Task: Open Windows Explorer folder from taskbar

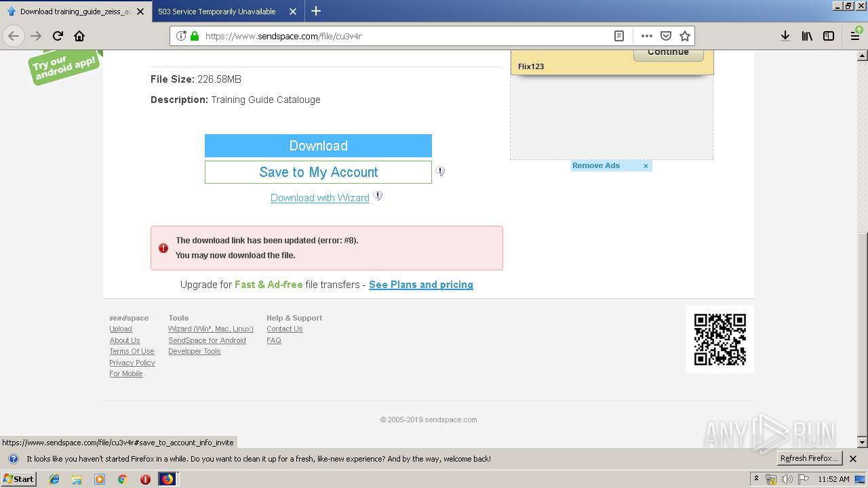Action: point(77,479)
